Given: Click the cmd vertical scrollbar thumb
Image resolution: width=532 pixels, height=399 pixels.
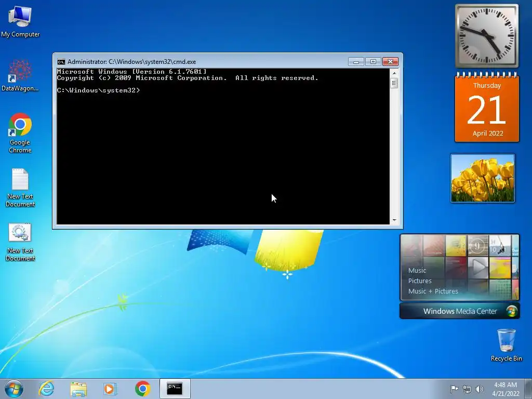Looking at the screenshot, I should point(394,83).
